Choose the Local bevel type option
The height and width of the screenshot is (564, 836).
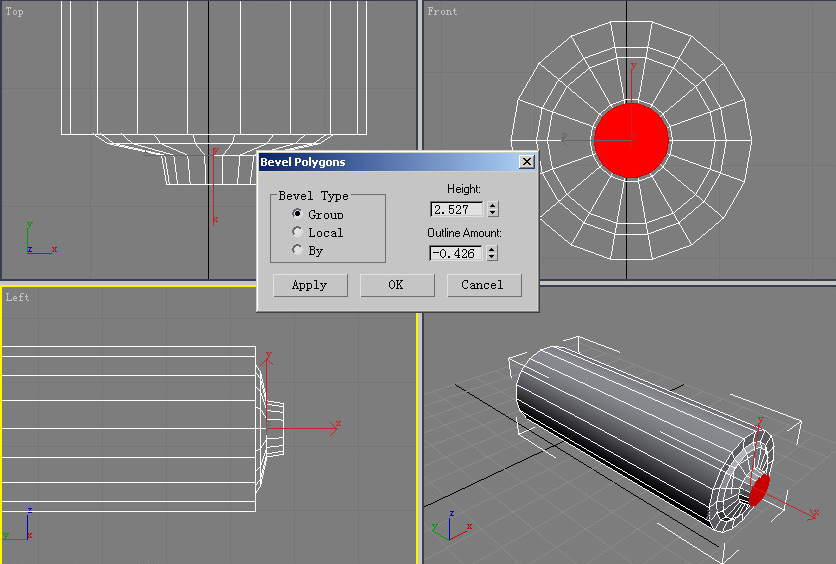click(297, 232)
